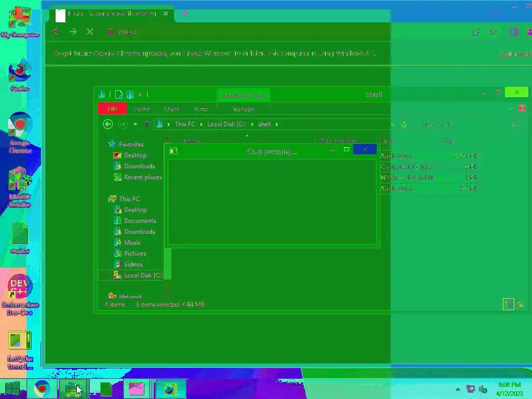Open a new Chrome tab

[x=185, y=14]
